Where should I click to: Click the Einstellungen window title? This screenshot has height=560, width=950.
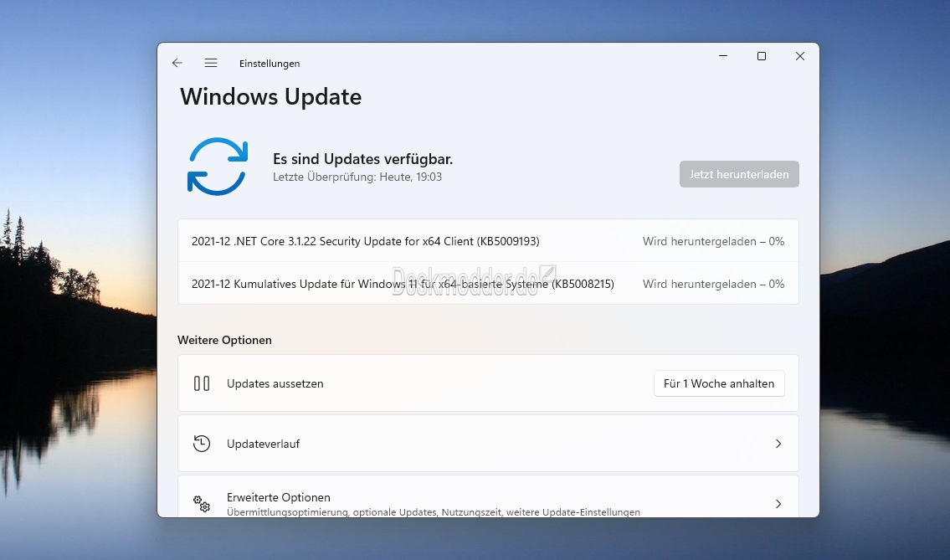pyautogui.click(x=270, y=64)
